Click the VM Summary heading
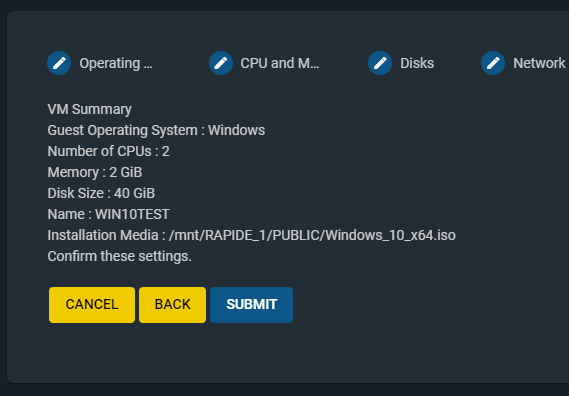This screenshot has height=396, width=569. [89, 109]
